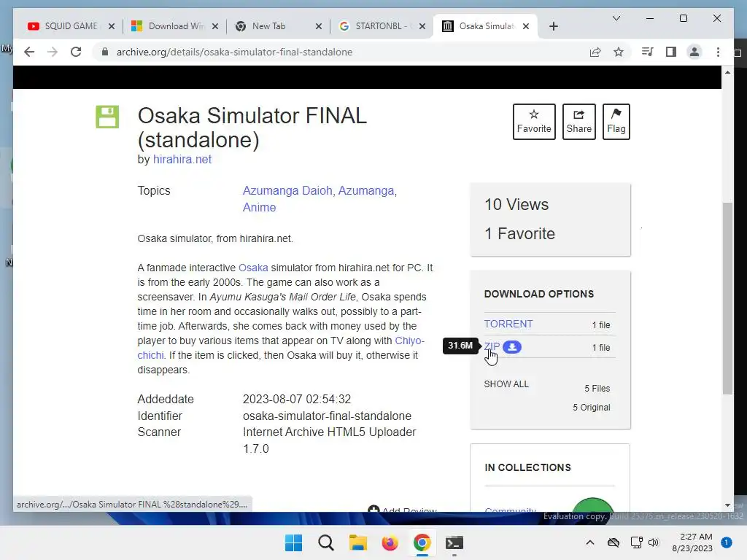Open the Windows Start menu

tap(293, 542)
